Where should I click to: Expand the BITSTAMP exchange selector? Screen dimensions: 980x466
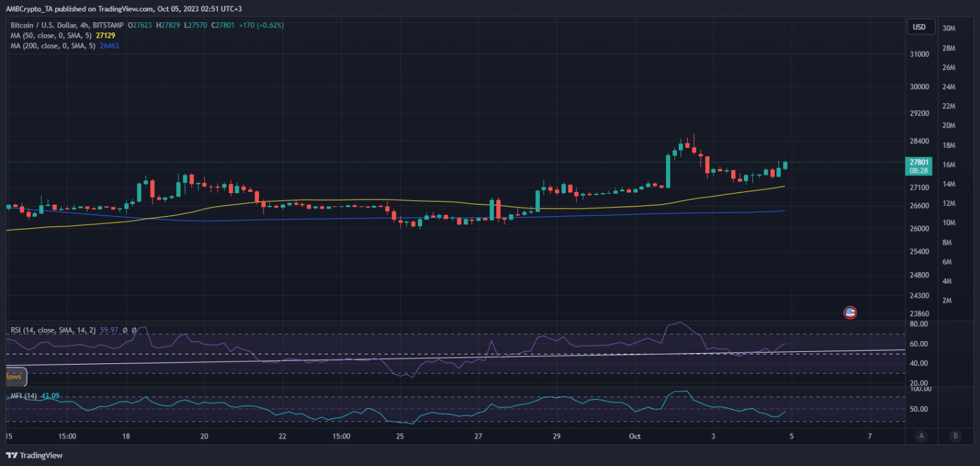(x=110, y=25)
